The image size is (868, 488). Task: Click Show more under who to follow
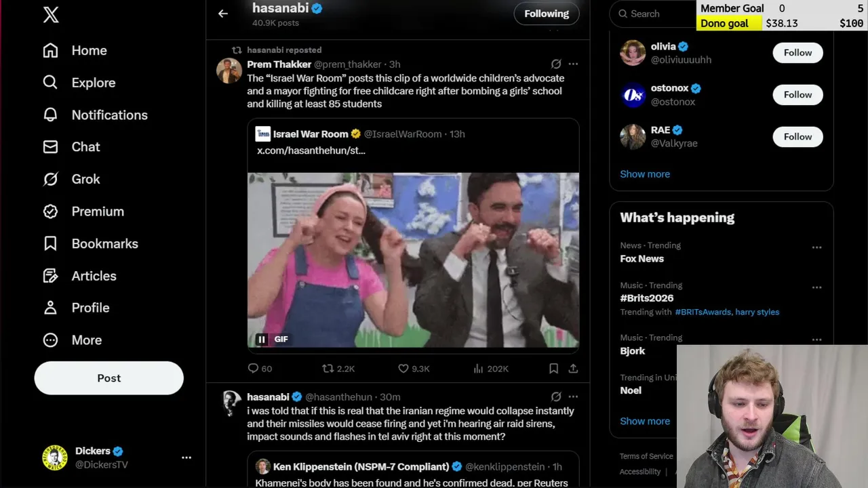[645, 174]
